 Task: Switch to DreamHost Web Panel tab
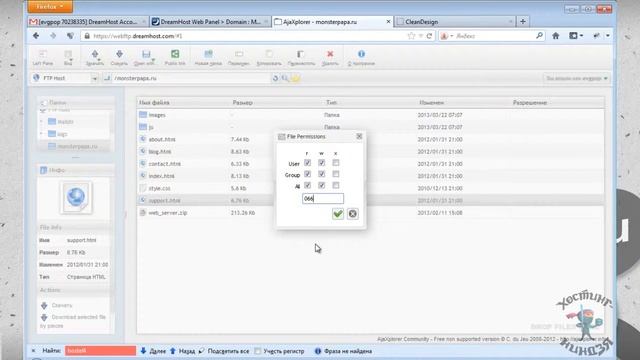click(210, 22)
